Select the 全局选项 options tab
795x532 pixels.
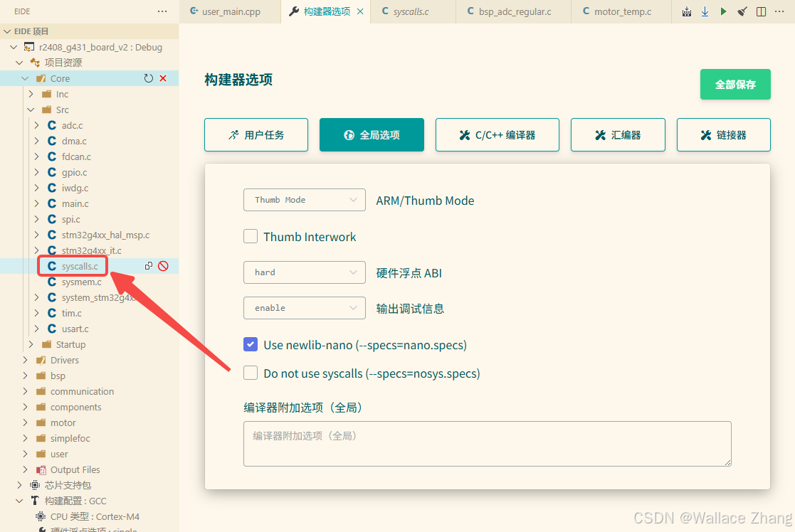pos(372,134)
